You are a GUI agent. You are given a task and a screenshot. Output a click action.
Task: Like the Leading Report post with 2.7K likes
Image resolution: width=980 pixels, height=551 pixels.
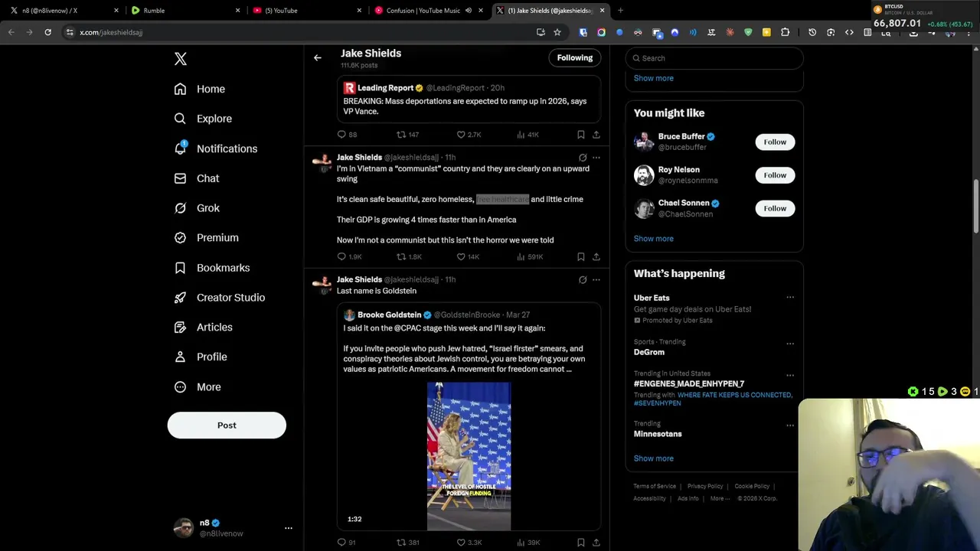(461, 135)
